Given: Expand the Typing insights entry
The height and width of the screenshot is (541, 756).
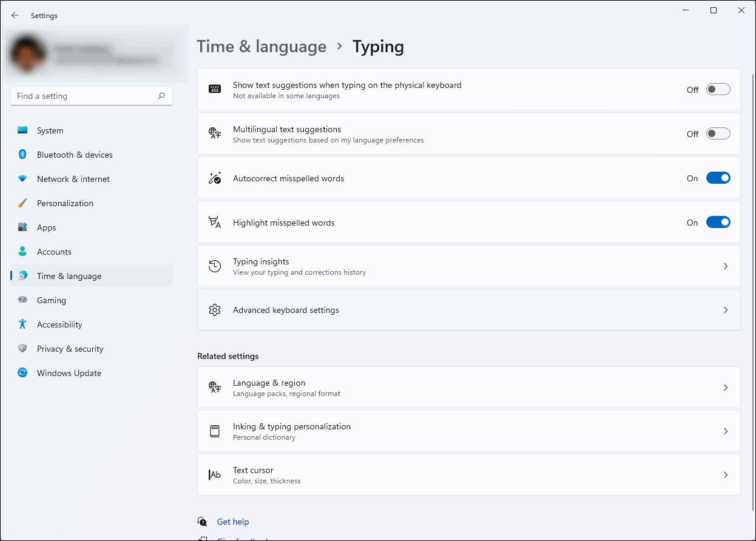Looking at the screenshot, I should click(x=726, y=266).
